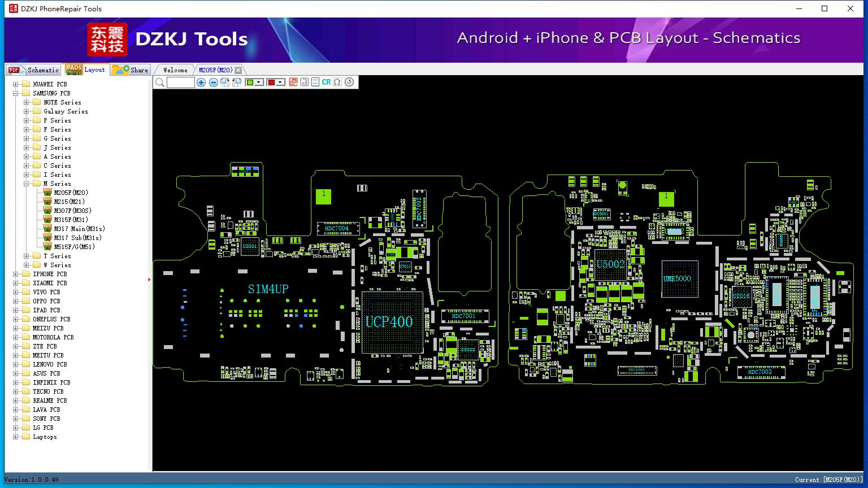Click the red panel collapse arrow
This screenshot has height=488, width=868.
point(149,280)
